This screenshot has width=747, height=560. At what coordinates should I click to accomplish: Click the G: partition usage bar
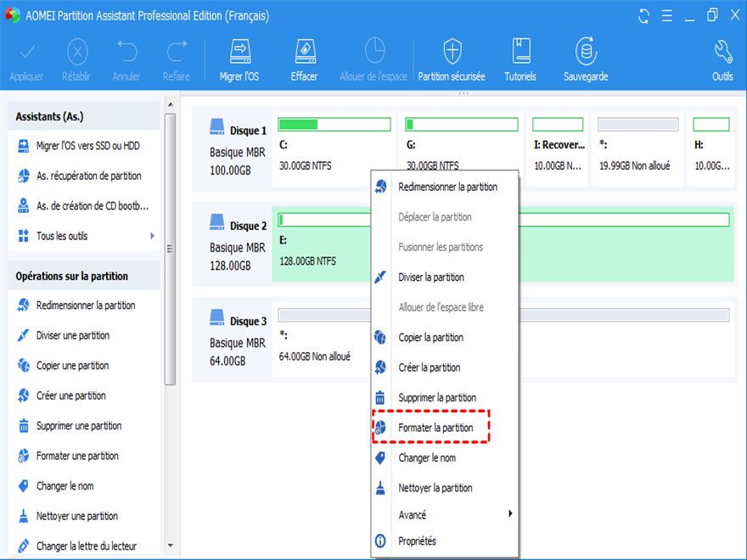[462, 124]
